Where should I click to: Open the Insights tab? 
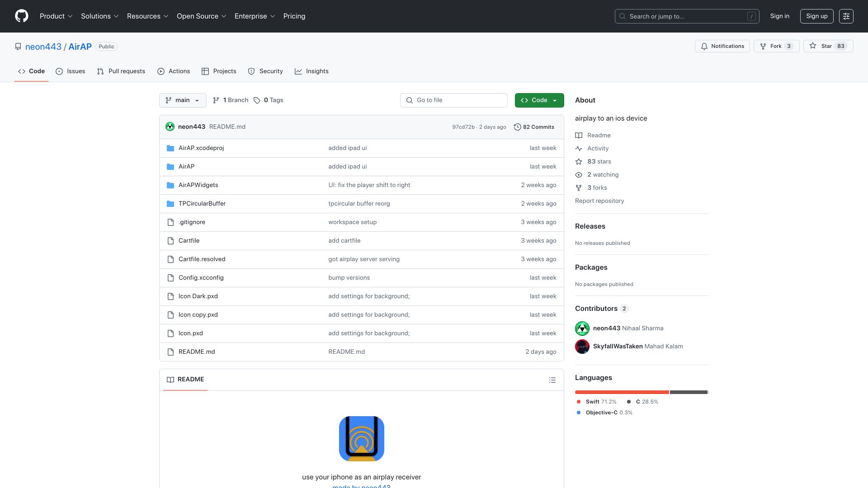tap(311, 71)
